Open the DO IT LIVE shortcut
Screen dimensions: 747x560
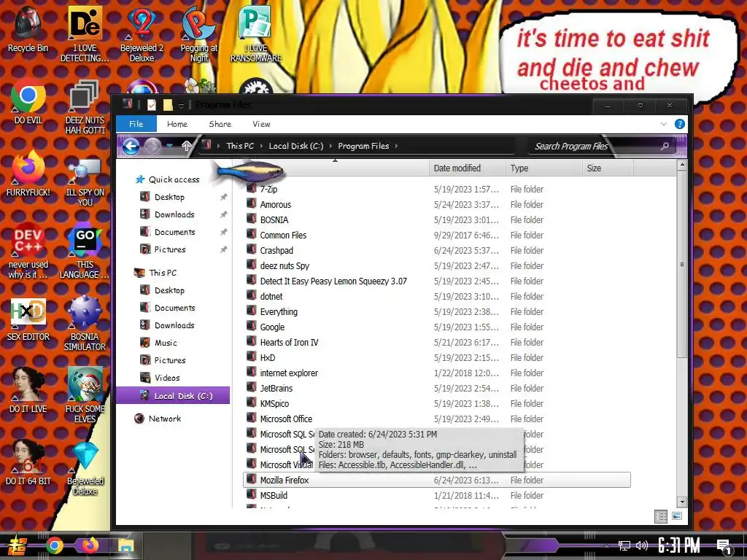(x=28, y=391)
